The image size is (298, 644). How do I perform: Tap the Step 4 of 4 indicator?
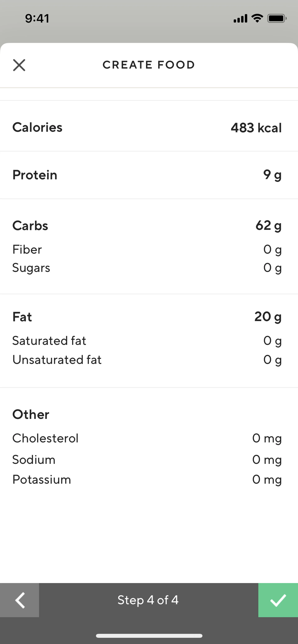point(148,600)
